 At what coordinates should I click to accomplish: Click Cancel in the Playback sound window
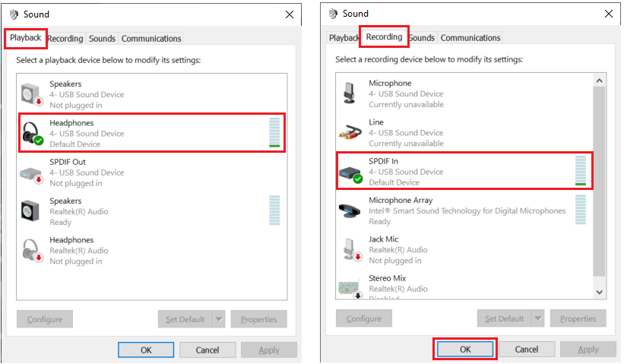pos(207,350)
